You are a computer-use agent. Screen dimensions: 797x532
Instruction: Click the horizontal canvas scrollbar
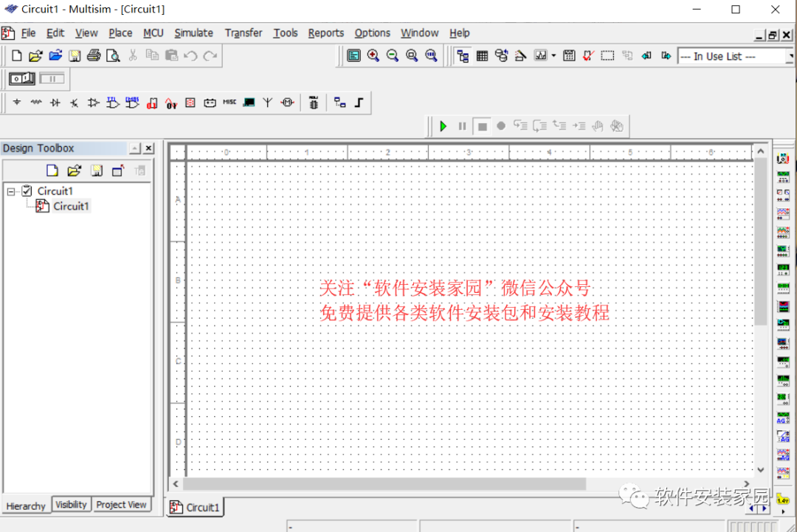click(384, 484)
